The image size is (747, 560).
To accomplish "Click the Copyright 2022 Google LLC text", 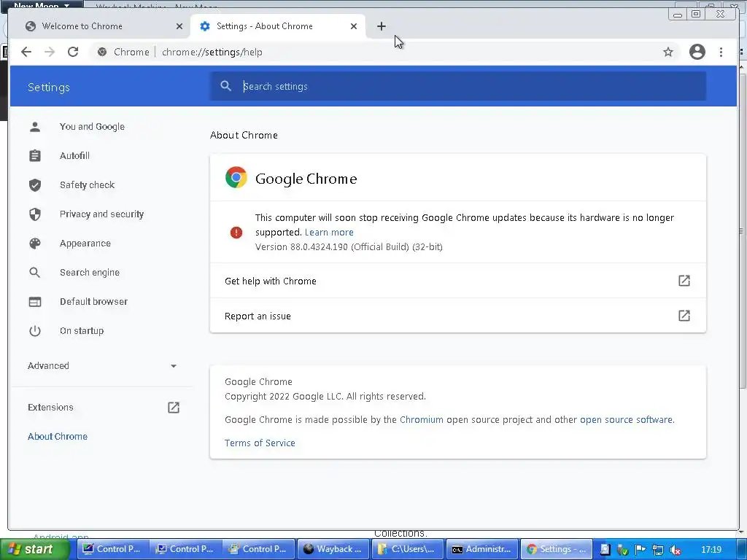I will coord(325,396).
